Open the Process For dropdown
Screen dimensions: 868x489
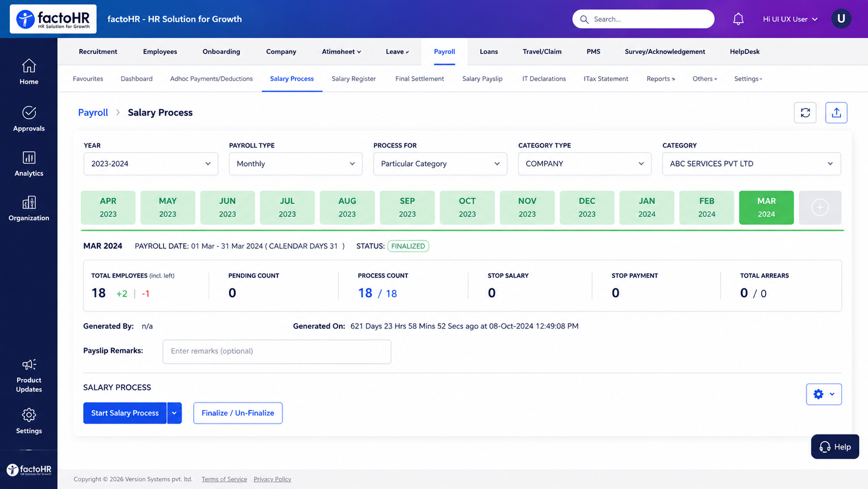coord(440,164)
